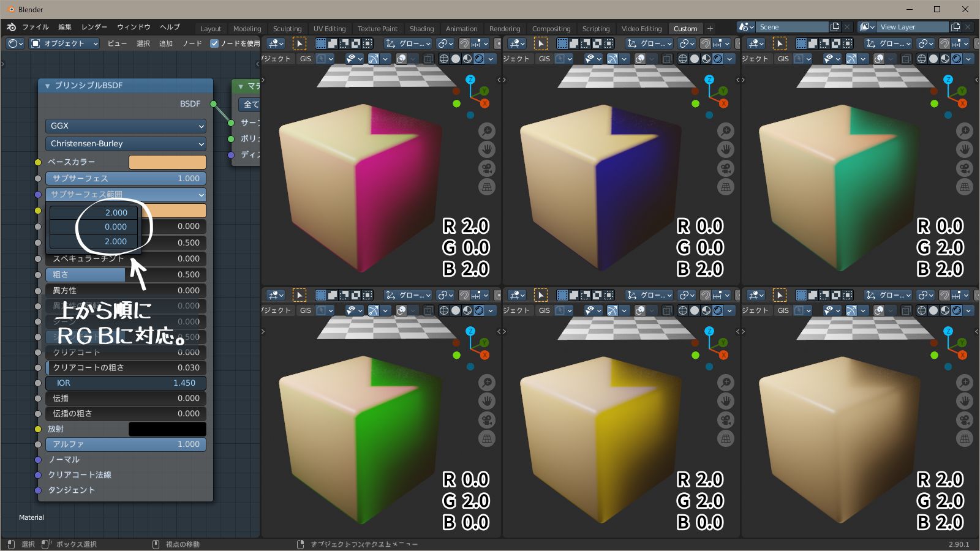Screen dimensions: 980x551
Task: Click pan hand gizmo in green cube viewport
Action: point(487,402)
